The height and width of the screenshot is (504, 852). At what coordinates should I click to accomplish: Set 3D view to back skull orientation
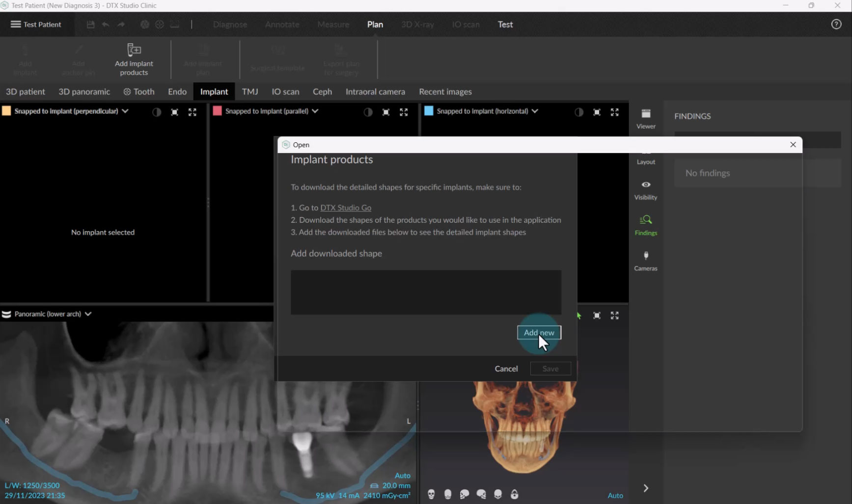[448, 494]
